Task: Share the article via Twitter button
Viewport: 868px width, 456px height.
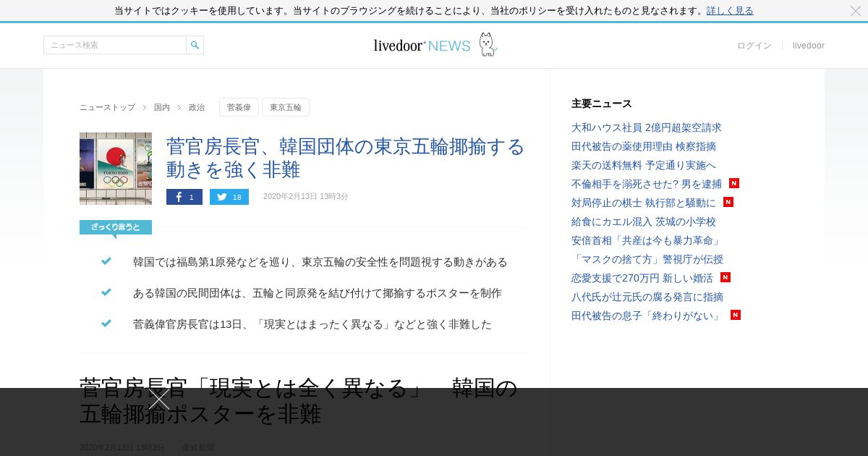Action: 229,197
